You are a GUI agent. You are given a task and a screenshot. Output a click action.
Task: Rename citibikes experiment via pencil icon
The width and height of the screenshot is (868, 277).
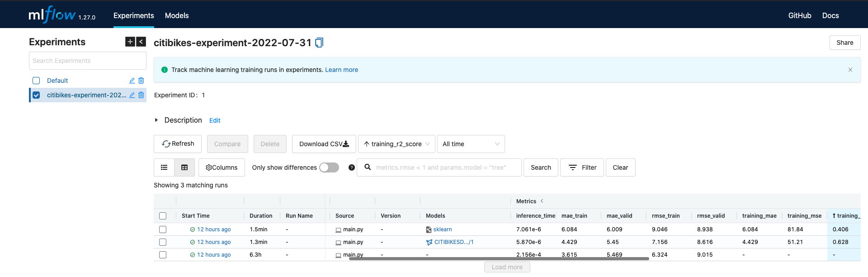(132, 95)
